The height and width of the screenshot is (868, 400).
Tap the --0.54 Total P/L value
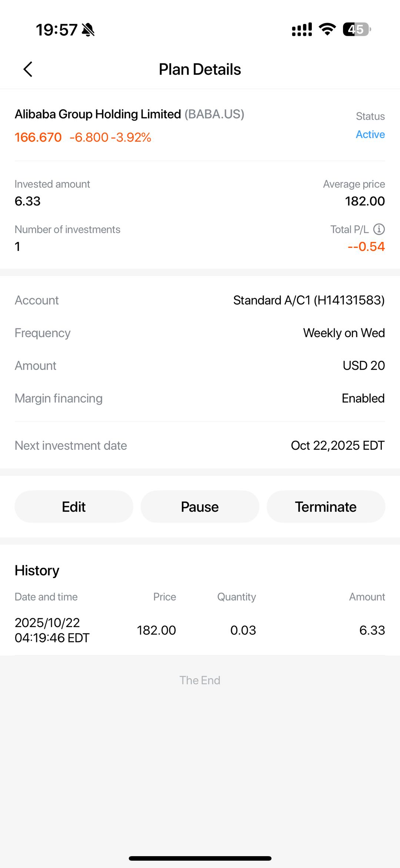[366, 246]
